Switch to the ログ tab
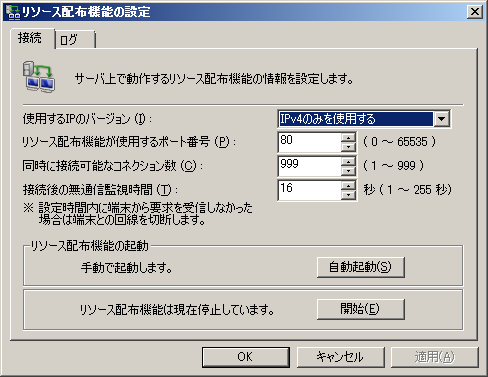Screen dimensions: 488x377 [75, 40]
